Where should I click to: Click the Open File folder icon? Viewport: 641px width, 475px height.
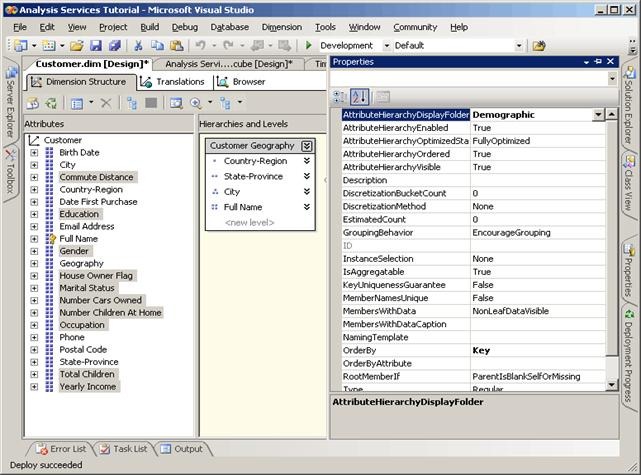[x=76, y=46]
